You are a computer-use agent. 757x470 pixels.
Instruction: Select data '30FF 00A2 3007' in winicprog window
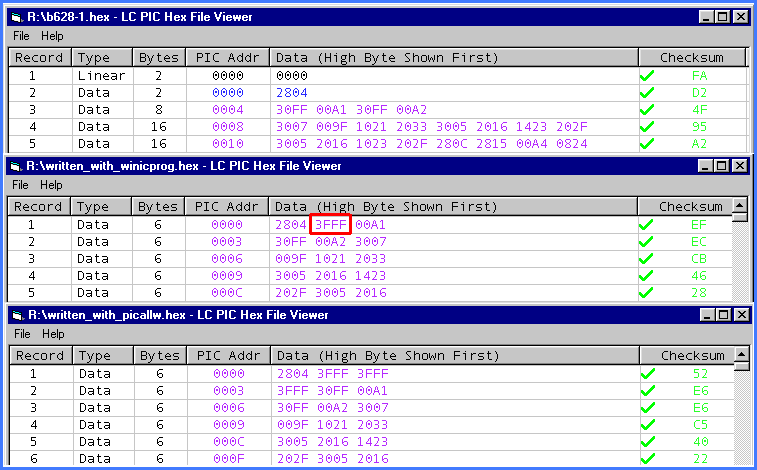tap(331, 242)
